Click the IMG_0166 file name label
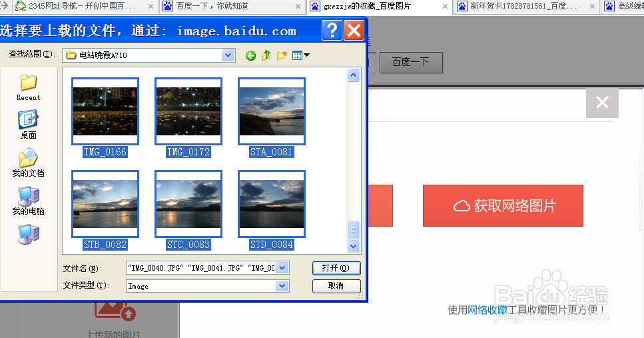 coord(105,152)
